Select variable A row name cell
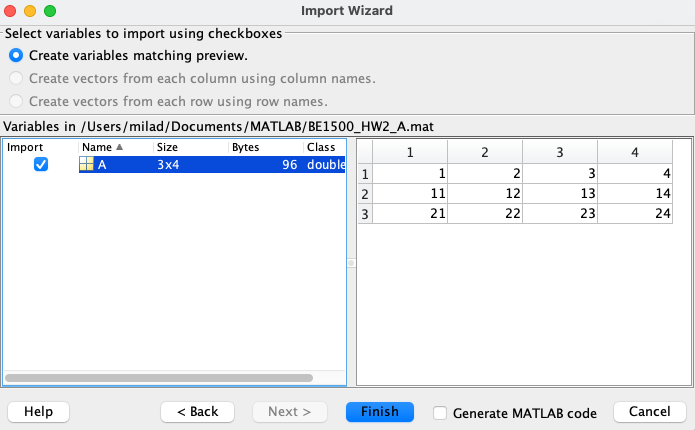The image size is (695, 430). pos(116,164)
